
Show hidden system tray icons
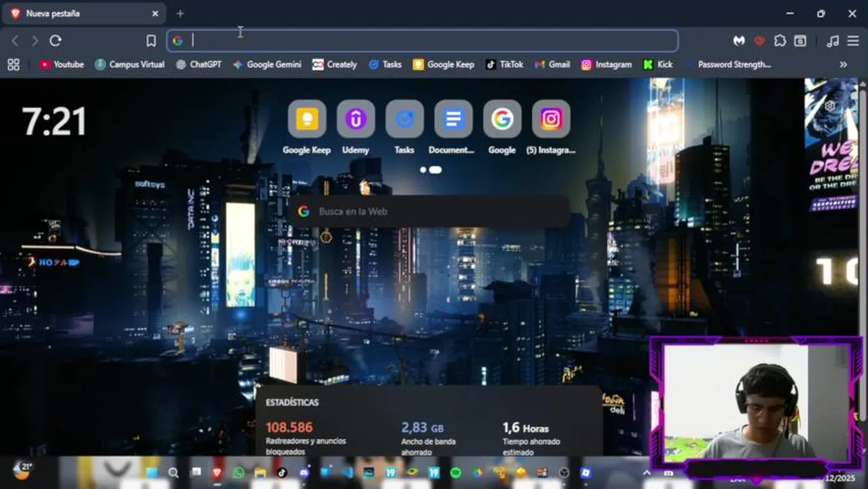[x=647, y=473]
